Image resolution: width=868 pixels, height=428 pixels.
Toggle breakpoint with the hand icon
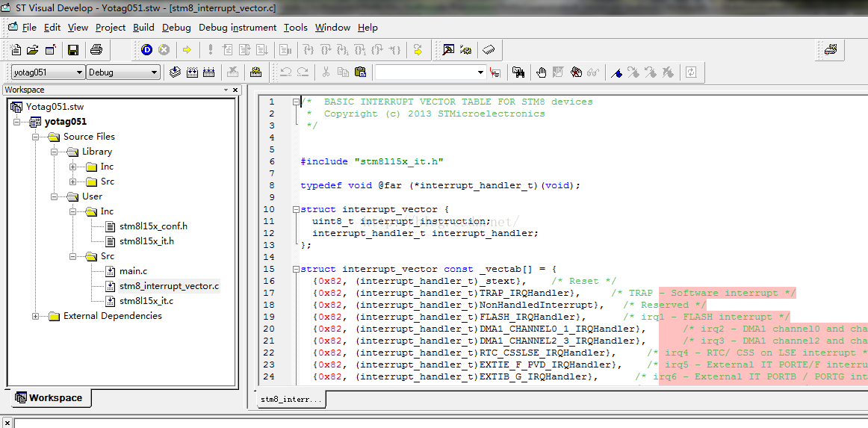(x=541, y=72)
